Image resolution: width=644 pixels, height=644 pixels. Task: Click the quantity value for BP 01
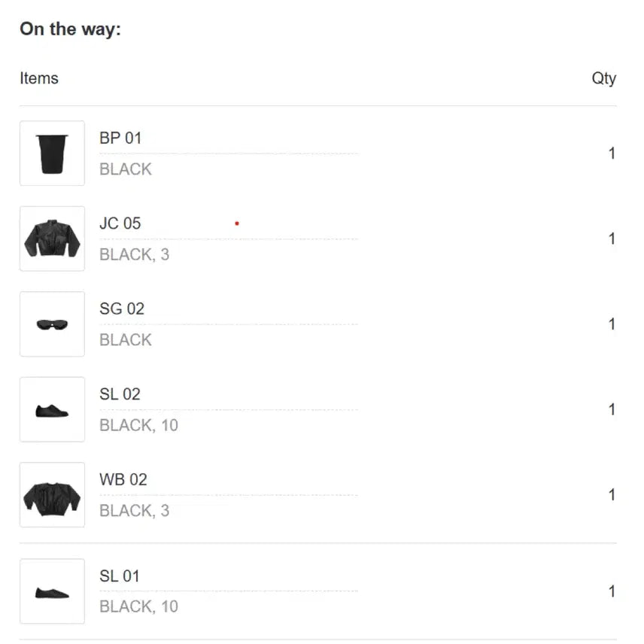[x=612, y=153]
